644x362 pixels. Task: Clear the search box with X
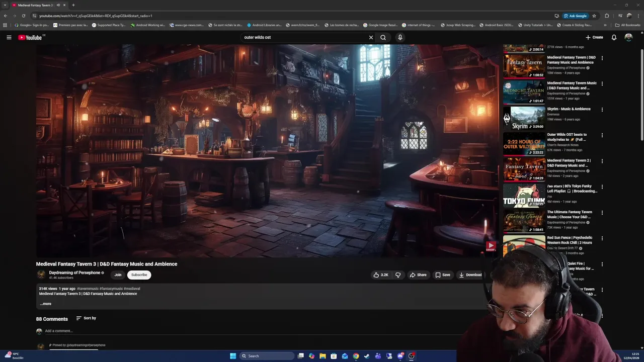(371, 37)
